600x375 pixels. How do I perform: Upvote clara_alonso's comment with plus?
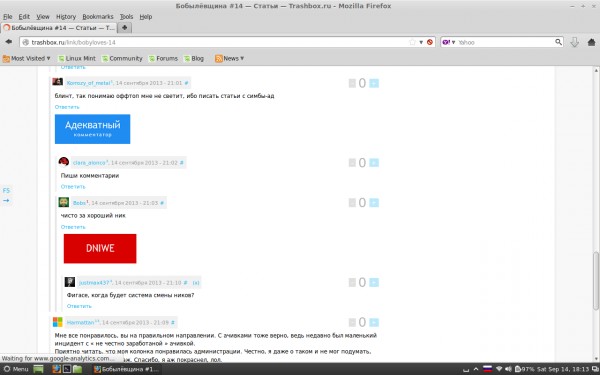coord(374,163)
